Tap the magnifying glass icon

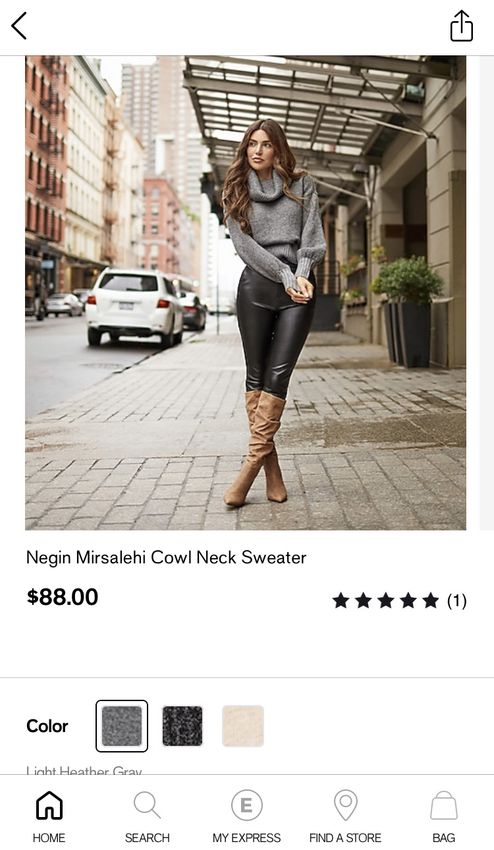coord(147,805)
